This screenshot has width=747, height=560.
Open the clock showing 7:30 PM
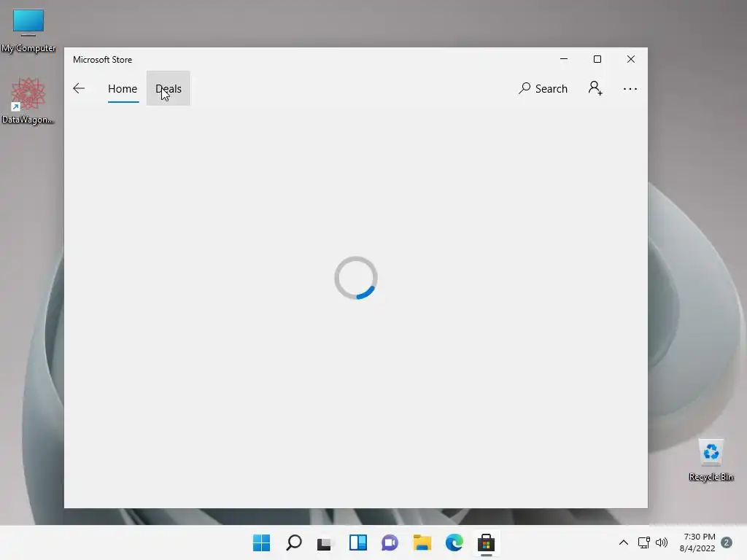point(698,542)
